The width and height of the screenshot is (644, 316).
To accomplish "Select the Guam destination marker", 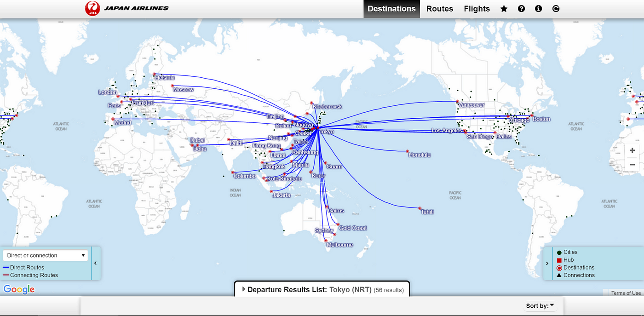I will point(325,163).
